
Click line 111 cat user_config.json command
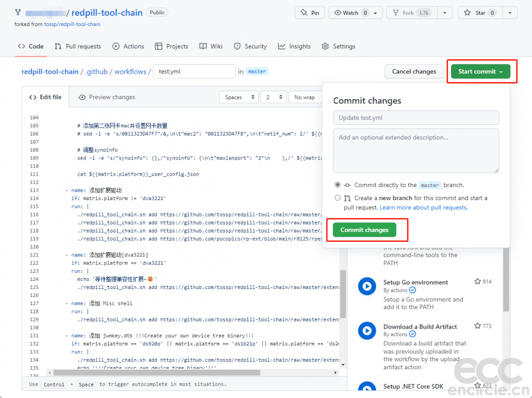coord(138,174)
